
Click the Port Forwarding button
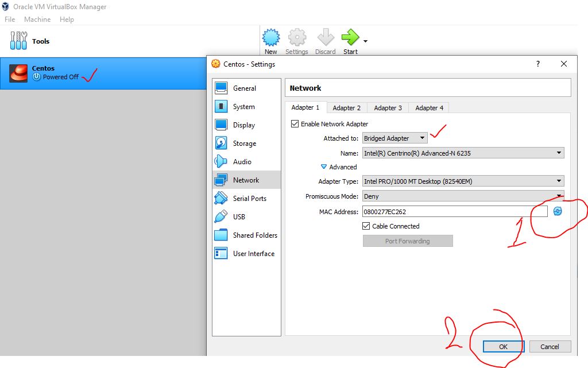pyautogui.click(x=408, y=241)
